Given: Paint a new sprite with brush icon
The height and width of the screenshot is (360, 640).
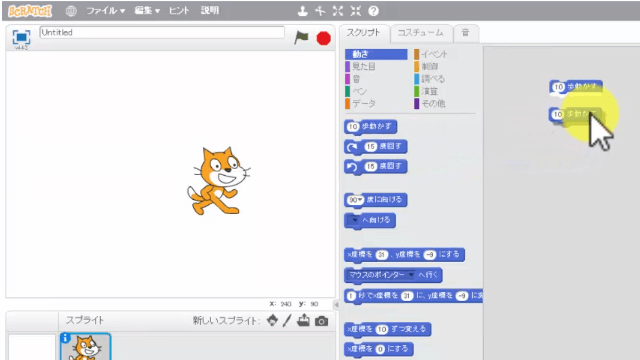Looking at the screenshot, I should click(x=287, y=321).
